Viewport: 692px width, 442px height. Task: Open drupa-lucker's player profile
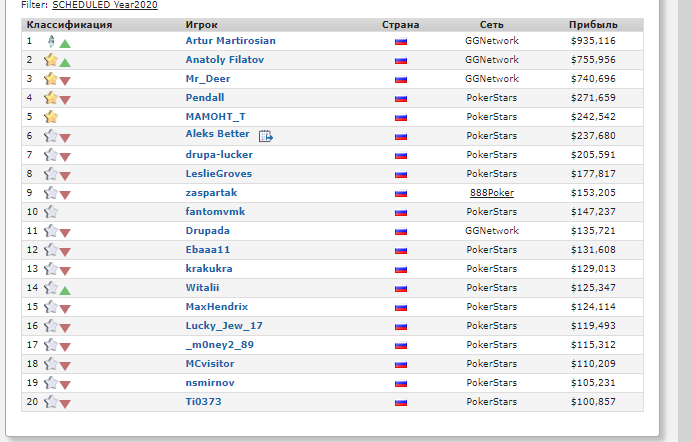(219, 154)
